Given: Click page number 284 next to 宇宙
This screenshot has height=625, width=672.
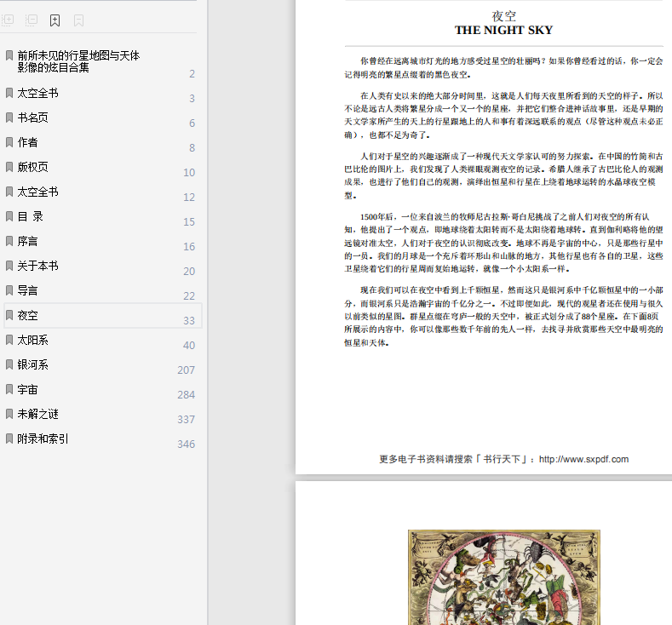Looking at the screenshot, I should point(186,395).
